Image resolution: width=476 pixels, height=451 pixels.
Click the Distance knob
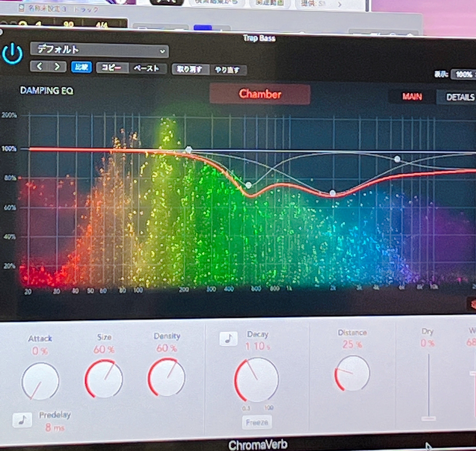(x=352, y=373)
